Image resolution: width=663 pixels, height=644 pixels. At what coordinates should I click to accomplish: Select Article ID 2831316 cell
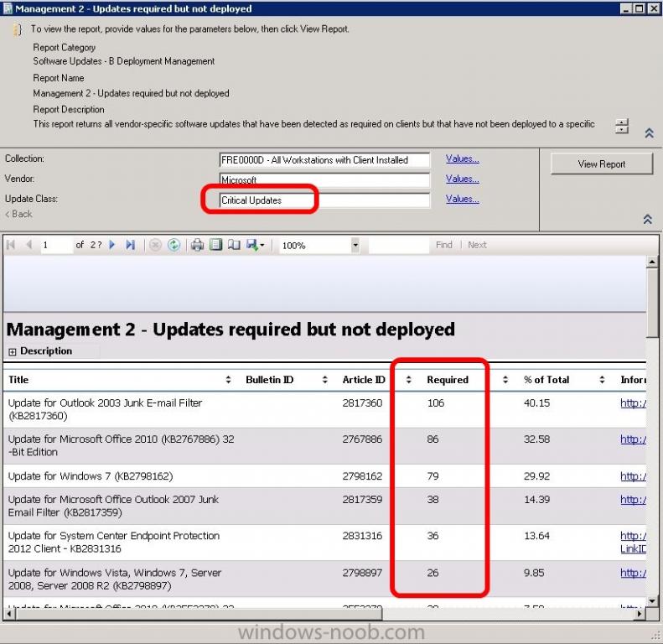click(x=362, y=536)
